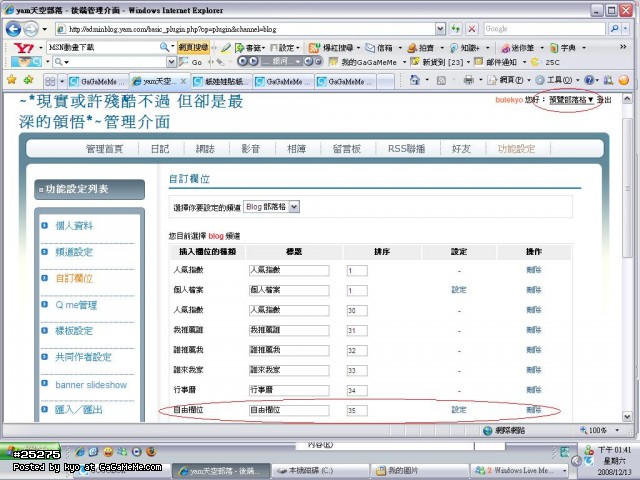Expand the toolbar overflow chevron

click(623, 47)
